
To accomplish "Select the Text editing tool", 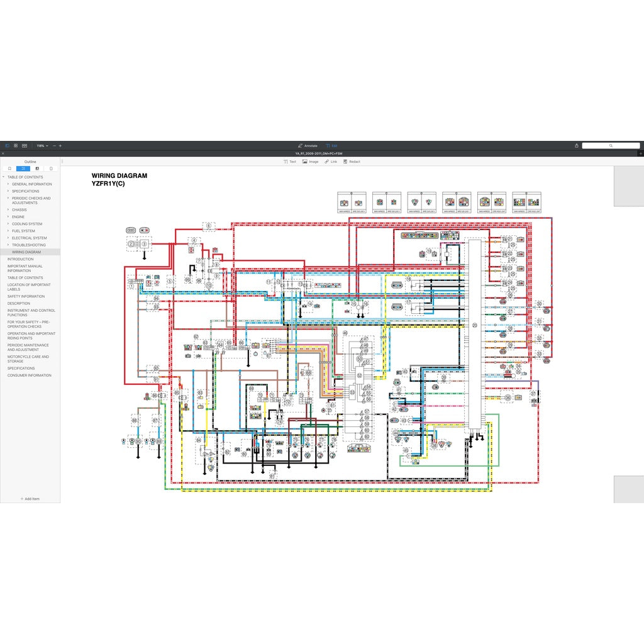I will pos(289,162).
